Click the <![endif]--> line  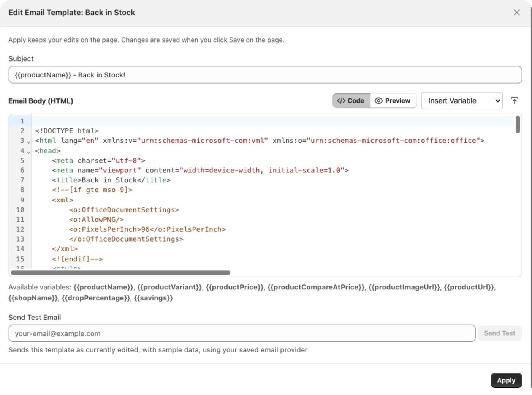point(78,259)
